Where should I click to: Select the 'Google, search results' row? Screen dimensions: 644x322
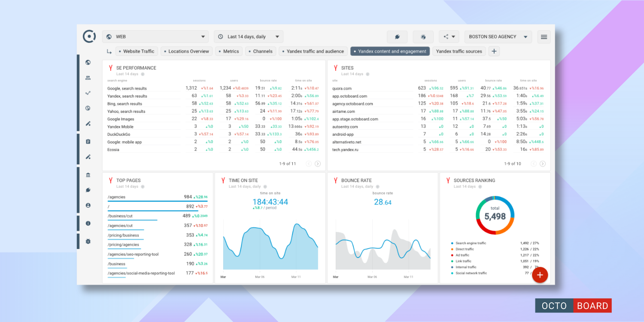click(x=213, y=88)
